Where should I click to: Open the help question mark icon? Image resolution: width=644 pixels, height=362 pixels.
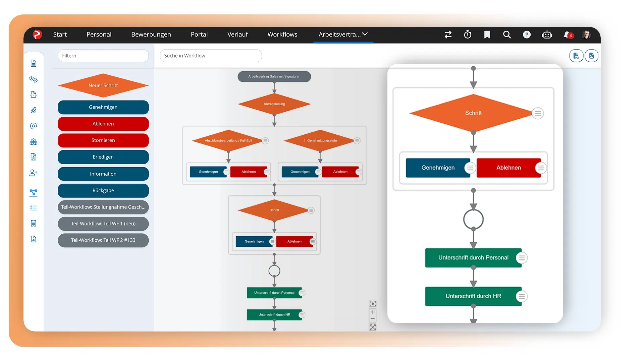pos(527,35)
